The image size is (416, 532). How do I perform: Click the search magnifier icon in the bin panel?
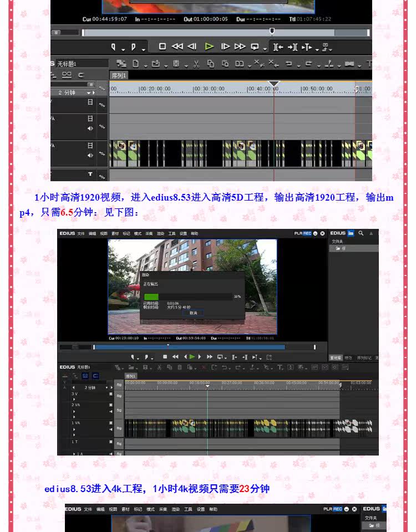point(361,233)
